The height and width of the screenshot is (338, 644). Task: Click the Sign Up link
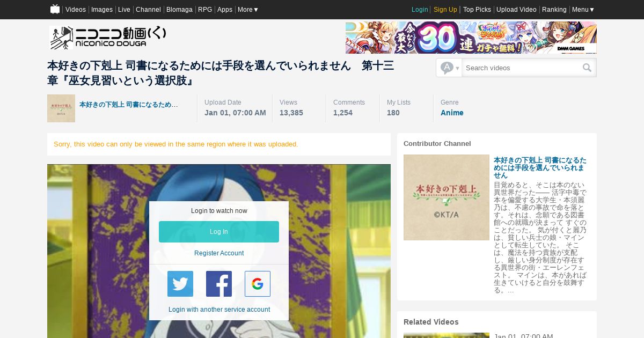[x=445, y=10]
